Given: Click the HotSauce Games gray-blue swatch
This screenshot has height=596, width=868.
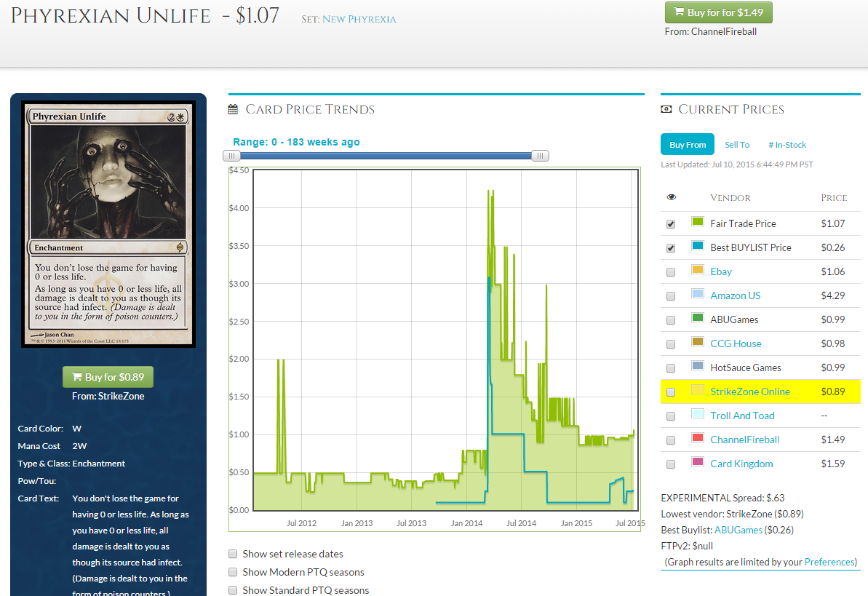Looking at the screenshot, I should coord(698,365).
